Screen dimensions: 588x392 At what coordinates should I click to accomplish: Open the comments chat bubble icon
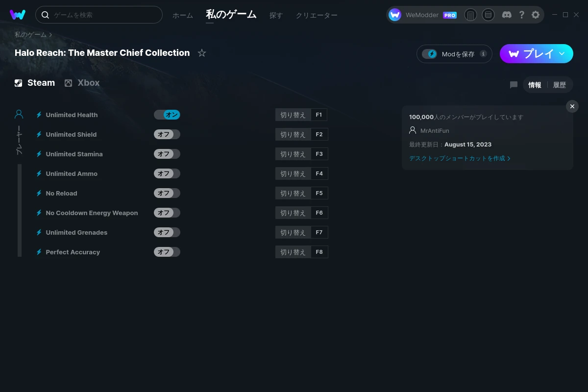point(514,85)
